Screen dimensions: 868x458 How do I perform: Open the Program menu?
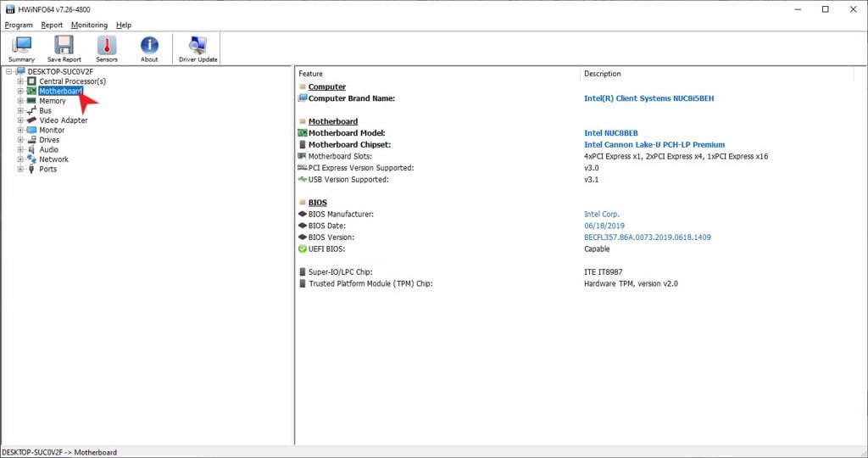[x=19, y=25]
